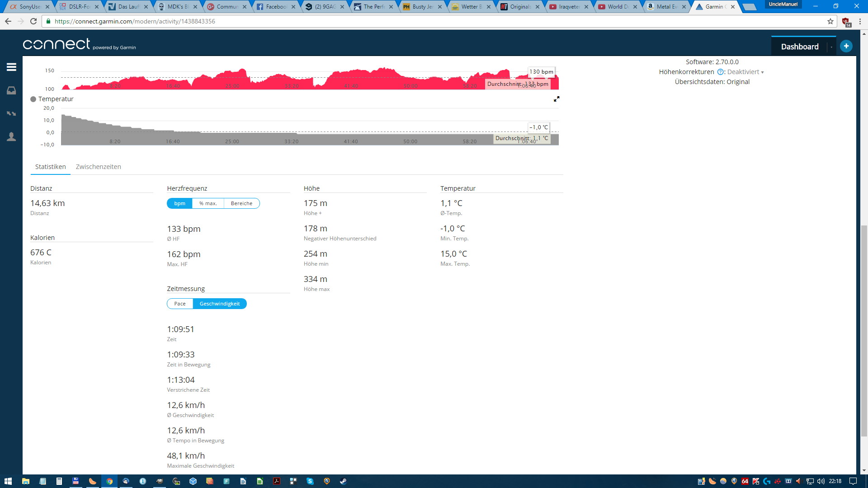868x488 pixels.
Task: Open Steam from the Windows taskbar
Action: pos(344,481)
